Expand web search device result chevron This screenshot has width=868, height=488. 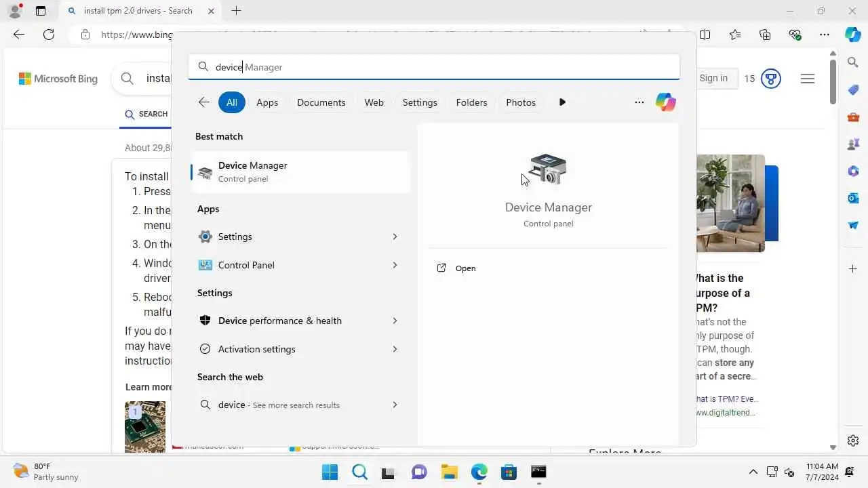click(395, 405)
